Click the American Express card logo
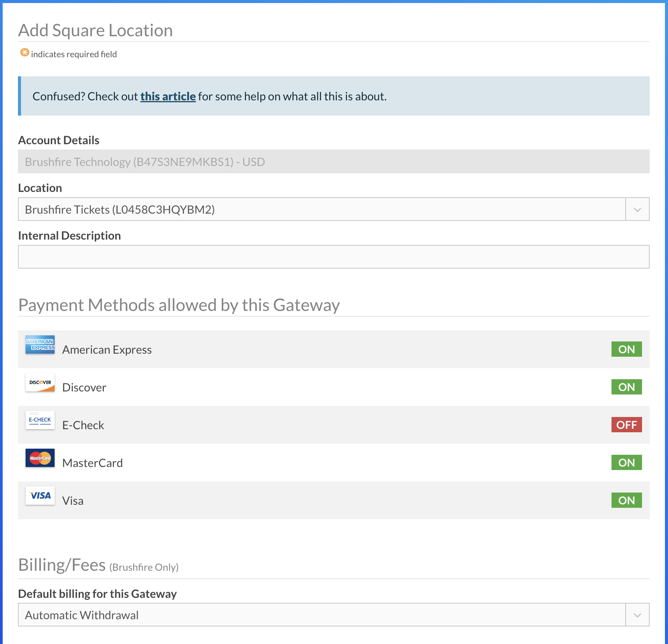 click(x=40, y=345)
